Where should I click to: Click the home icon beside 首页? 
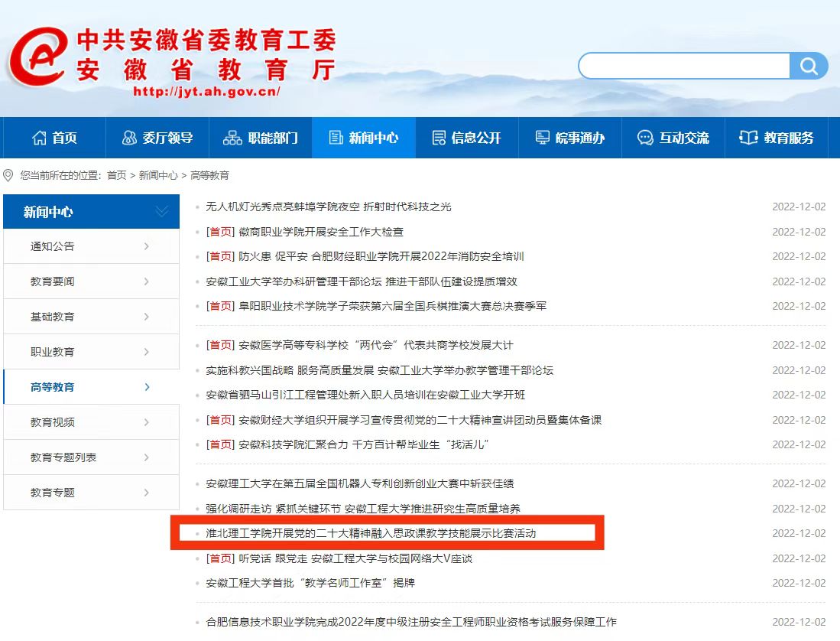pos(39,138)
